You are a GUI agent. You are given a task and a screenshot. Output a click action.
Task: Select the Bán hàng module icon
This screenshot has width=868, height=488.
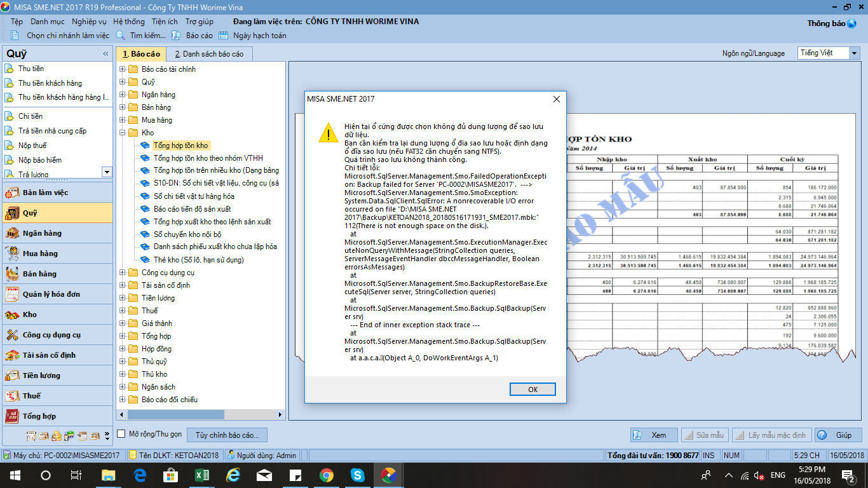(12, 274)
